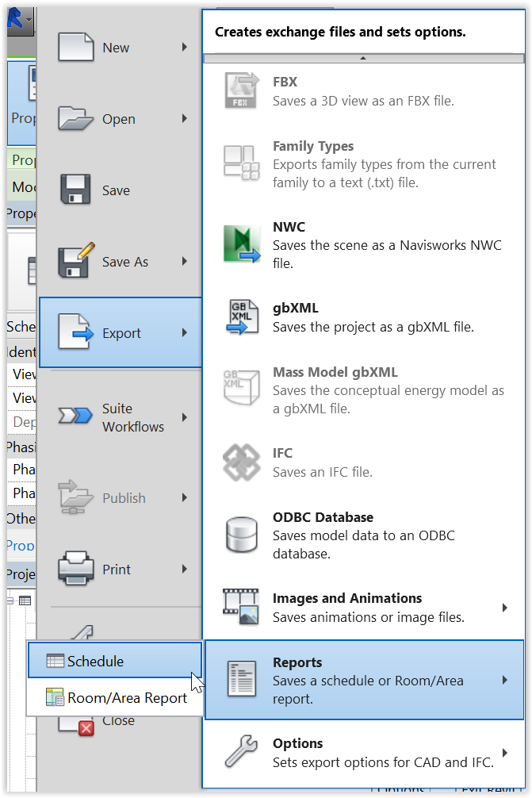532x798 pixels.
Task: Click the Publish folder icon
Action: tap(76, 497)
